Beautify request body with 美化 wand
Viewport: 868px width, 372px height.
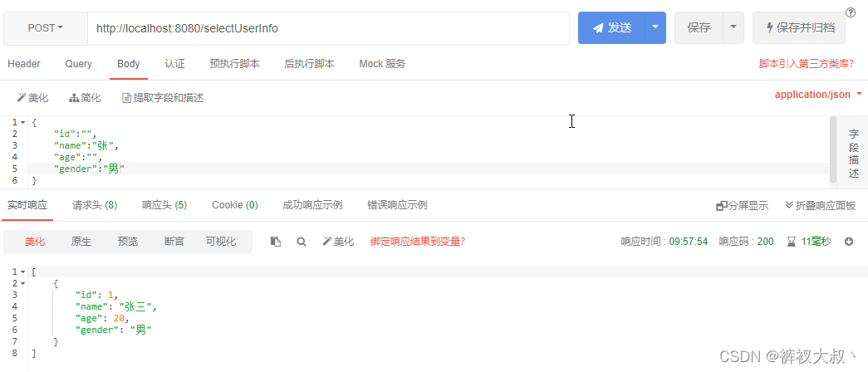tap(32, 98)
